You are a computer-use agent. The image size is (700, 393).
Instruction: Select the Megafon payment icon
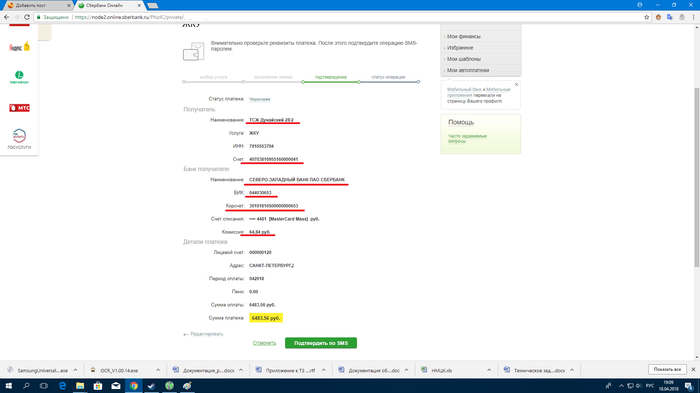(x=19, y=77)
